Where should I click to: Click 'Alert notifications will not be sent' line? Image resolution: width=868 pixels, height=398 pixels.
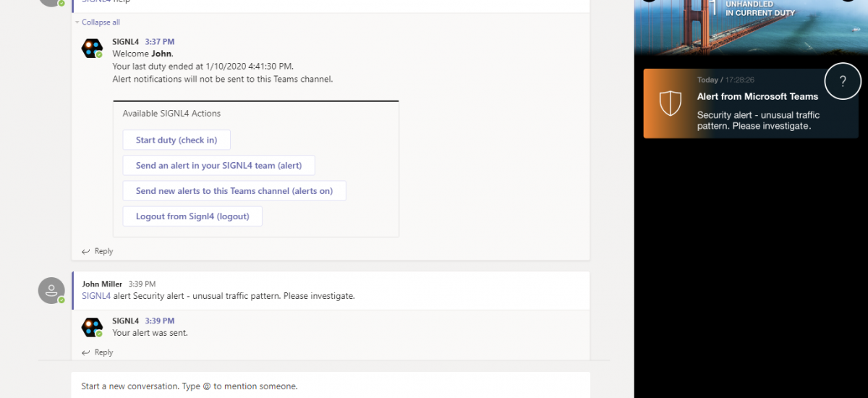[223, 79]
